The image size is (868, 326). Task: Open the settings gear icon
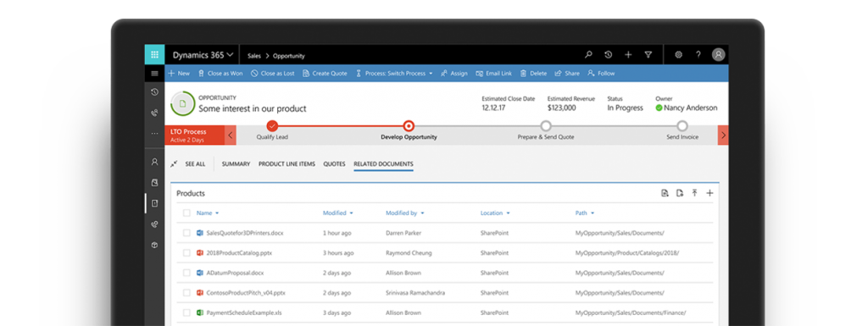[x=679, y=55]
